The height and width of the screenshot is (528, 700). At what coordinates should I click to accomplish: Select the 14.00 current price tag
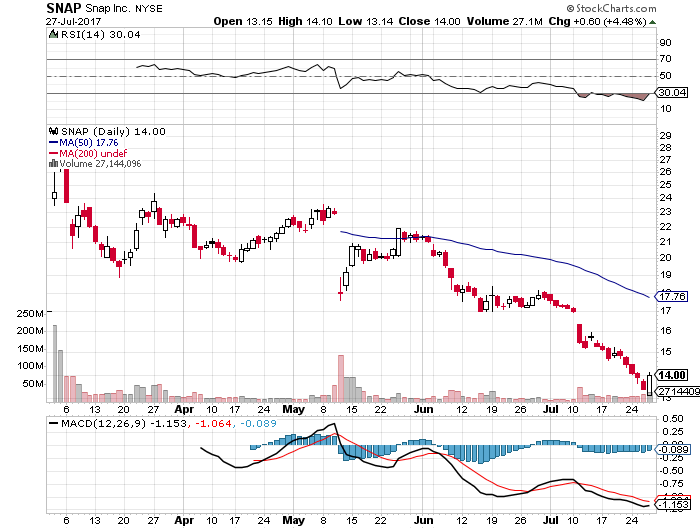670,375
